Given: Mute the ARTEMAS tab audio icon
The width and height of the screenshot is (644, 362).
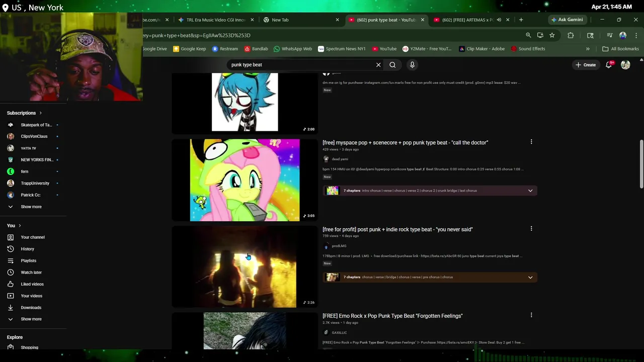Looking at the screenshot, I should [499, 20].
